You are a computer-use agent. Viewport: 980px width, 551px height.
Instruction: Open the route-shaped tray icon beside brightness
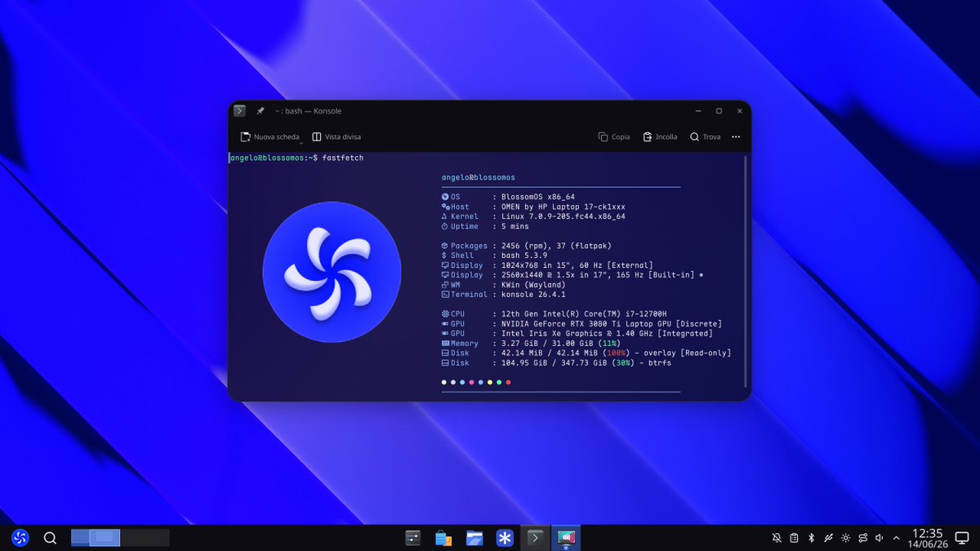pyautogui.click(x=862, y=538)
